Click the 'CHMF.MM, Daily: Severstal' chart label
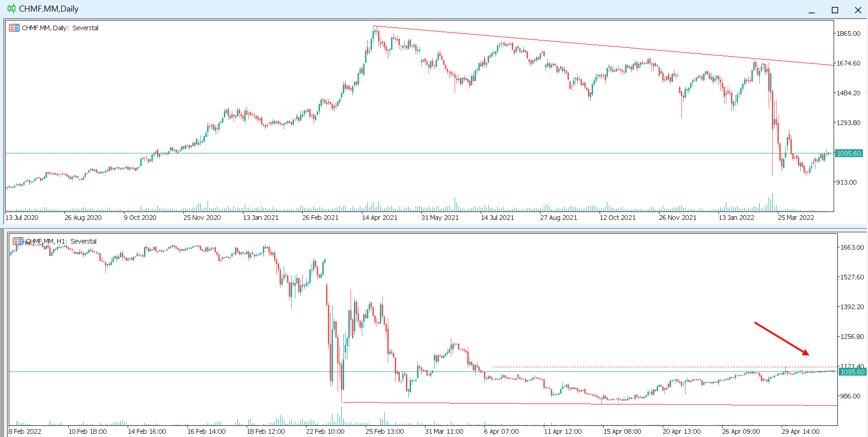 coord(60,28)
